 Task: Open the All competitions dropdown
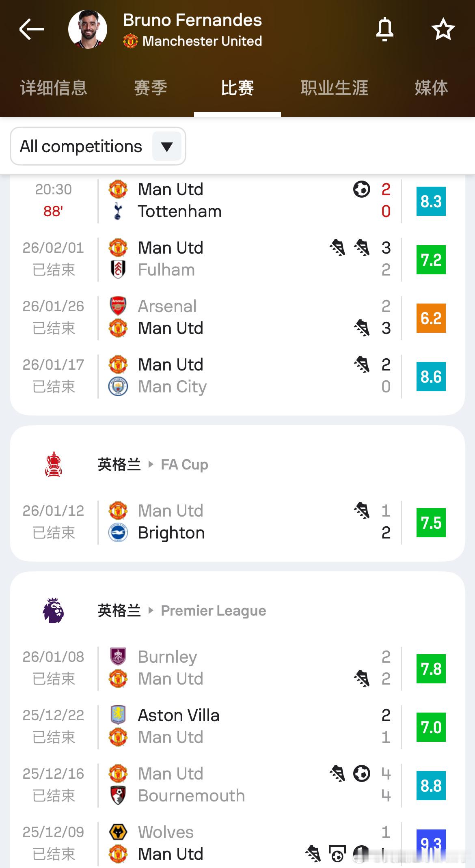pos(81,146)
